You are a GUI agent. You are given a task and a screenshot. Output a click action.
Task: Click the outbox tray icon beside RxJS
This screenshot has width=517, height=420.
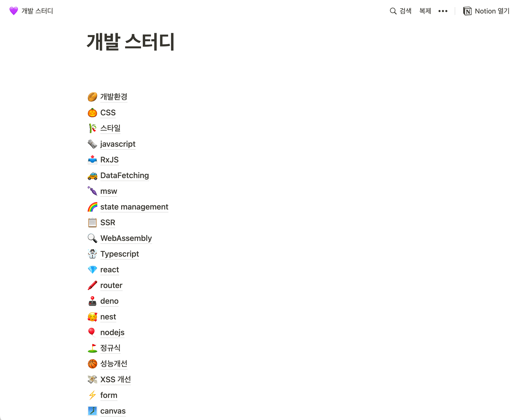click(x=92, y=160)
